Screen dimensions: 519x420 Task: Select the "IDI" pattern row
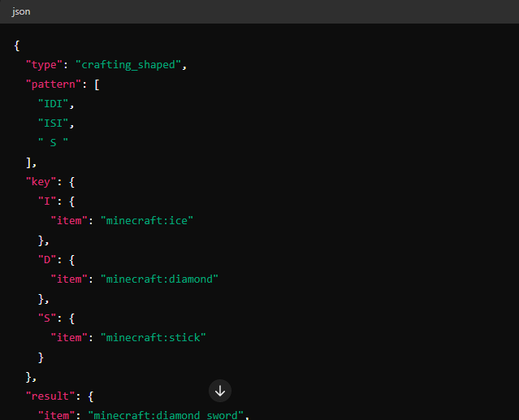pos(55,103)
